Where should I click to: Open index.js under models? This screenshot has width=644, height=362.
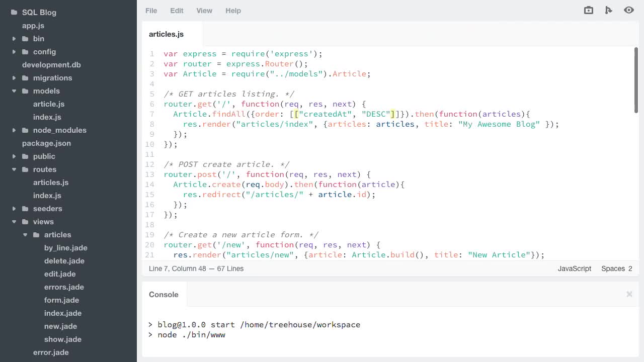[x=47, y=117]
